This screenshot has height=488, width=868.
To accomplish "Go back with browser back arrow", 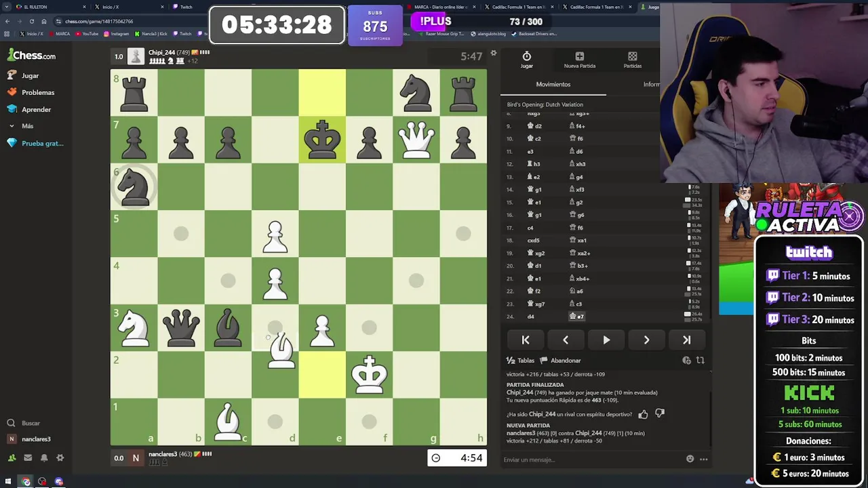I will [x=7, y=21].
